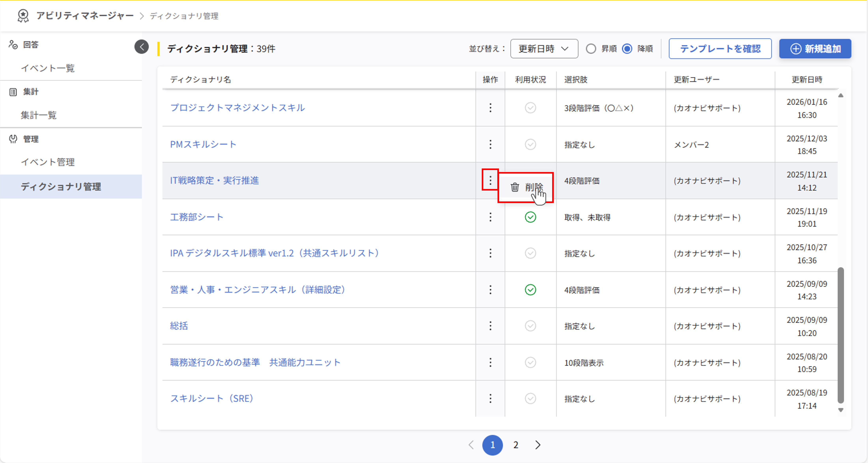
Task: Open the 更新日時 sort dropdown
Action: [544, 49]
